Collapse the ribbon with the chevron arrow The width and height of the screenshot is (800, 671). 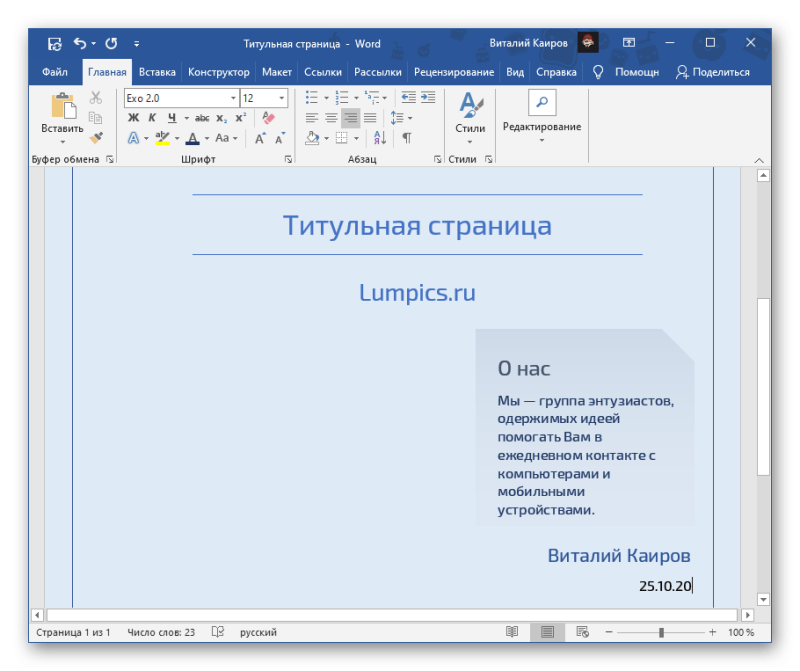(x=759, y=160)
